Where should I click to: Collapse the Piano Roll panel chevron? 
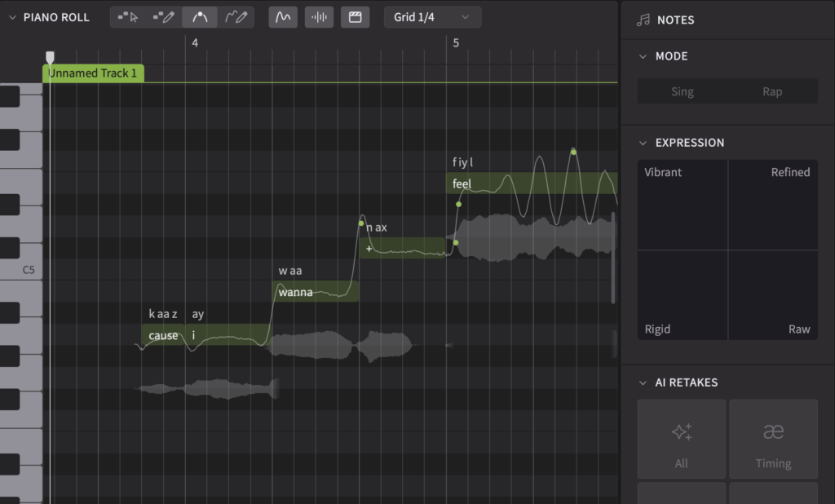[12, 17]
